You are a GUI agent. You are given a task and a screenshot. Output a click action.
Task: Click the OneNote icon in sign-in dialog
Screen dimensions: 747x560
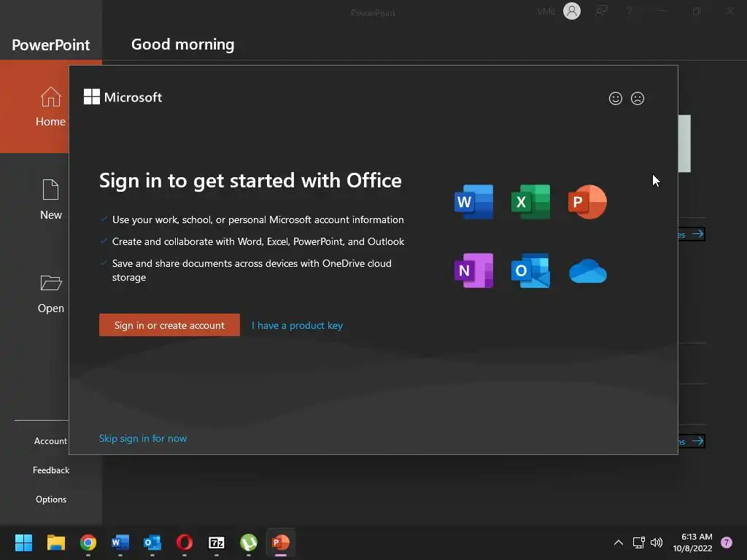(x=474, y=271)
